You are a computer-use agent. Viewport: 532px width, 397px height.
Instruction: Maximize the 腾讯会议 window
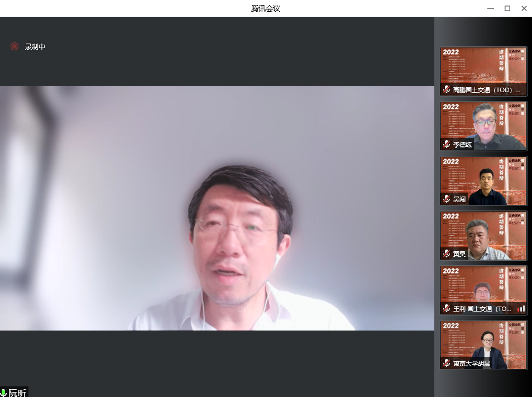507,8
